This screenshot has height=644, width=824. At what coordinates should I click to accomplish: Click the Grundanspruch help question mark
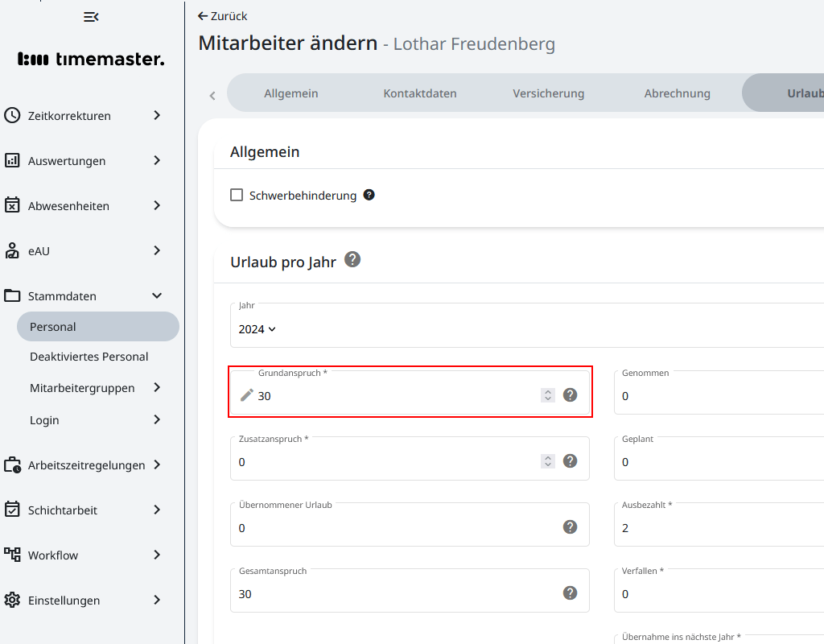click(570, 394)
